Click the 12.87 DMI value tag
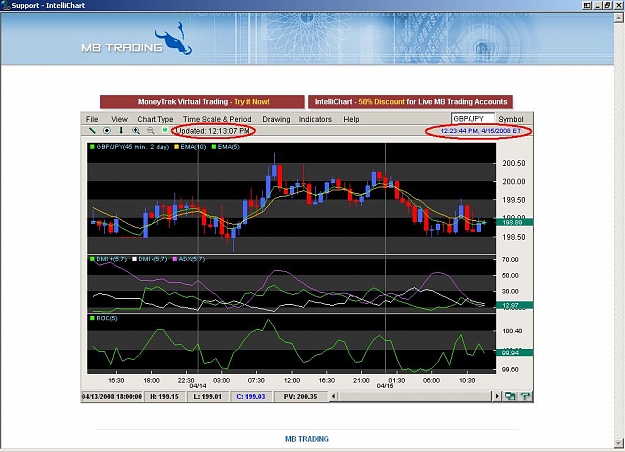The width and height of the screenshot is (625, 452). [x=514, y=305]
